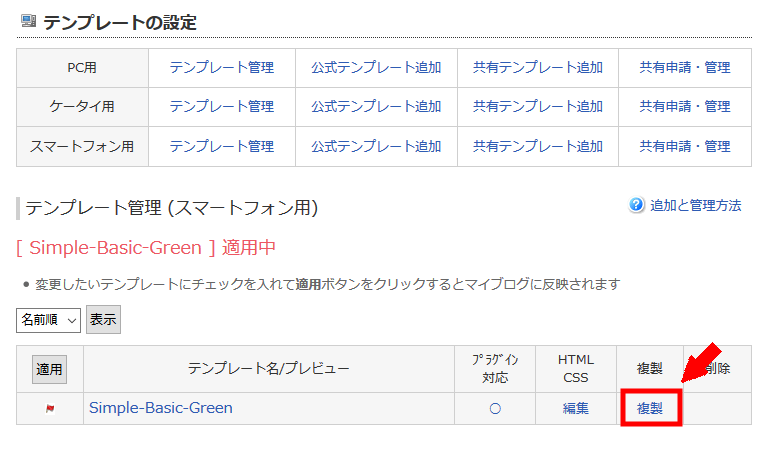777x449 pixels.
Task: Click the プラグイン対応 column header
Action: pyautogui.click(x=495, y=369)
